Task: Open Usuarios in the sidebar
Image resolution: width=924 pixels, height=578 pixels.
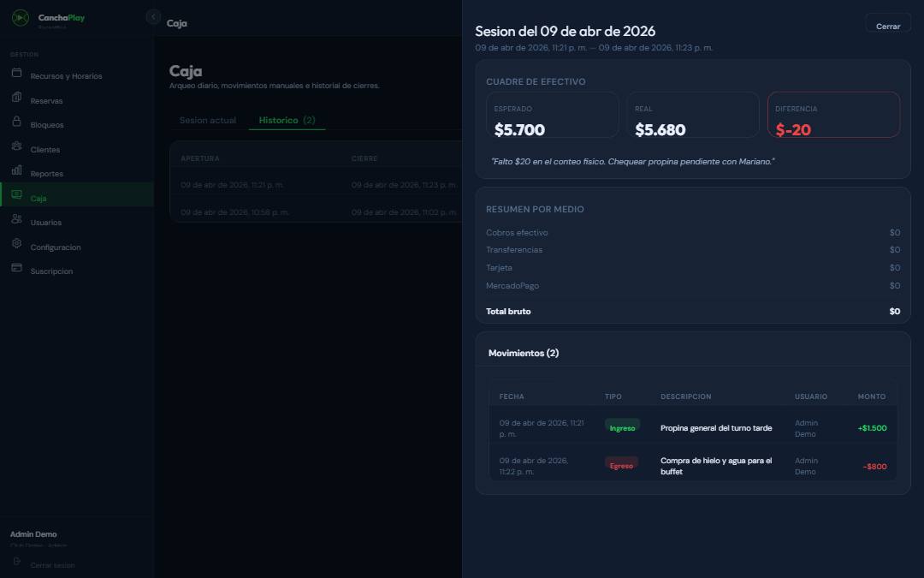Action: [x=77, y=223]
